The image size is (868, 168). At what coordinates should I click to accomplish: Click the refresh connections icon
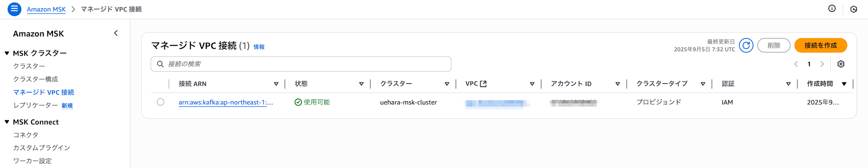click(x=746, y=45)
